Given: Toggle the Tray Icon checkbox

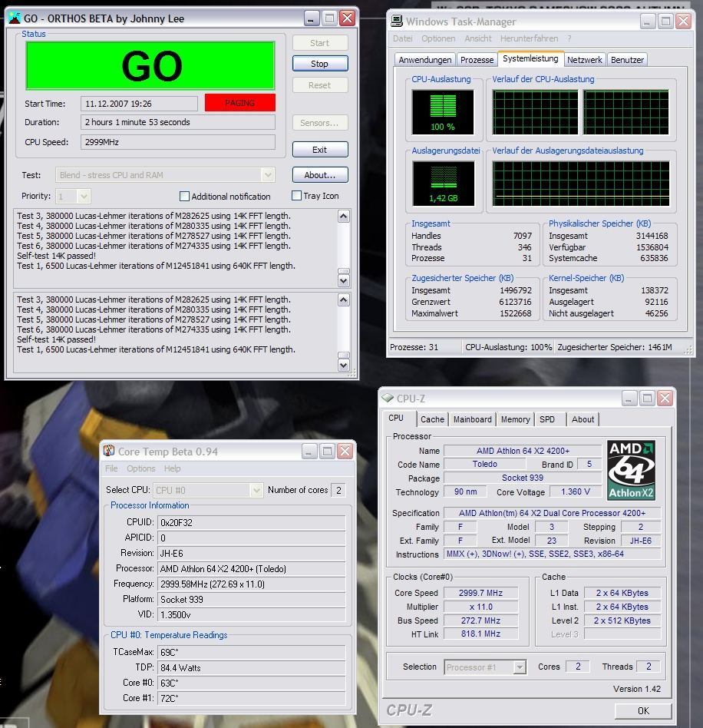Looking at the screenshot, I should tap(296, 196).
